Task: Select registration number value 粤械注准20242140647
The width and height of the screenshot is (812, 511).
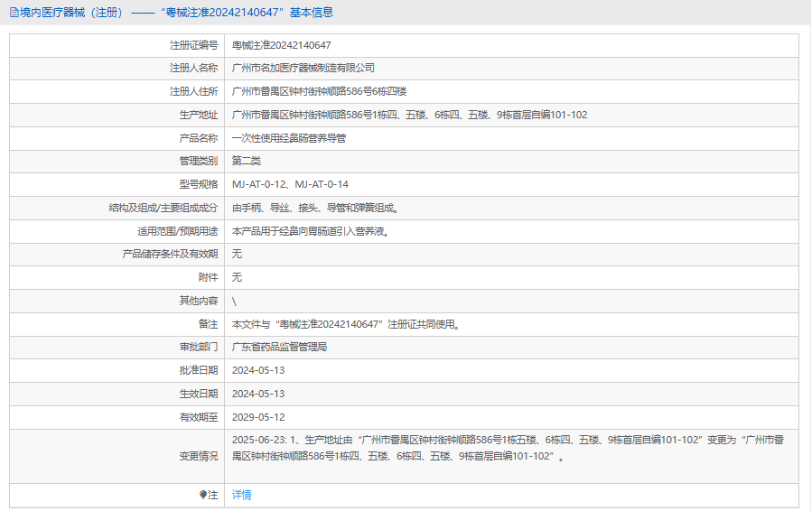Action: coord(281,45)
